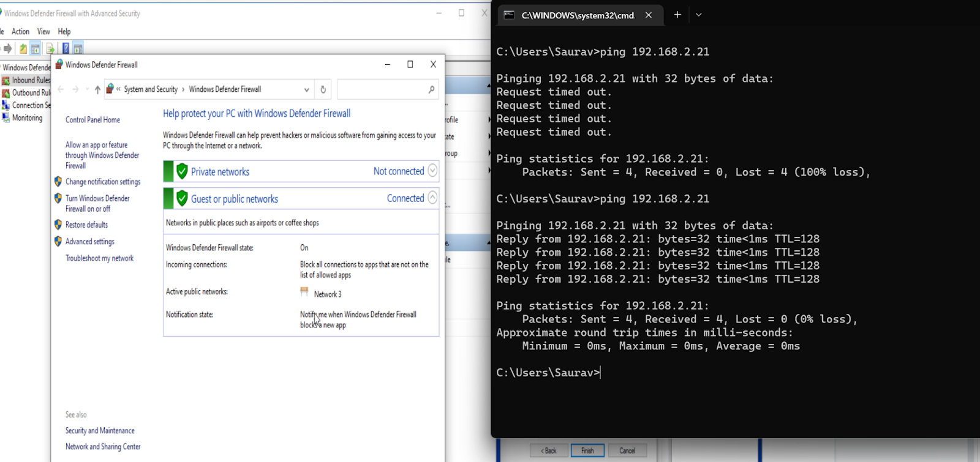Open Allow an app or feature link
Image resolution: width=980 pixels, height=462 pixels.
(102, 155)
